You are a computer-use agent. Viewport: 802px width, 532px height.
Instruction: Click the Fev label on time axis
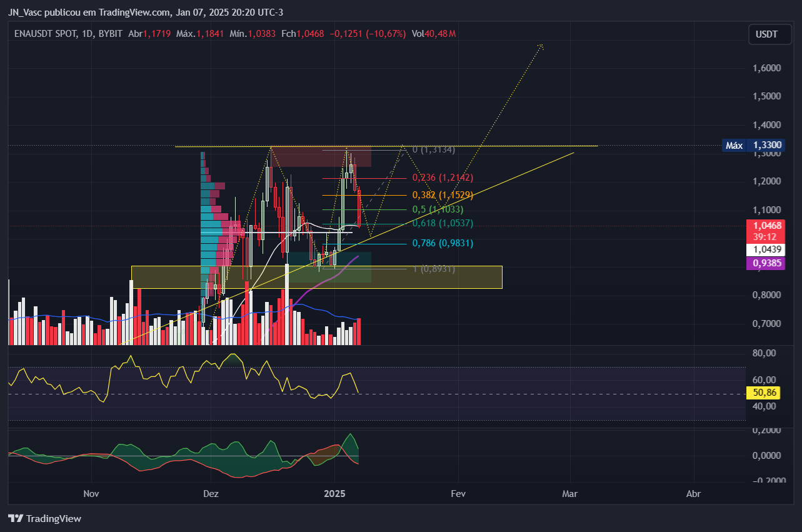click(x=458, y=493)
